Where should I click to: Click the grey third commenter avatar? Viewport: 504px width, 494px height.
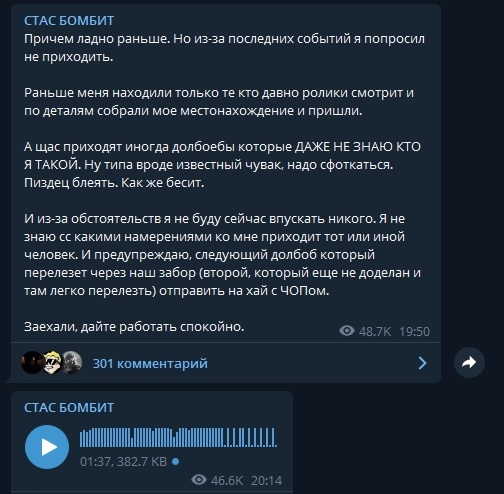(x=72, y=362)
